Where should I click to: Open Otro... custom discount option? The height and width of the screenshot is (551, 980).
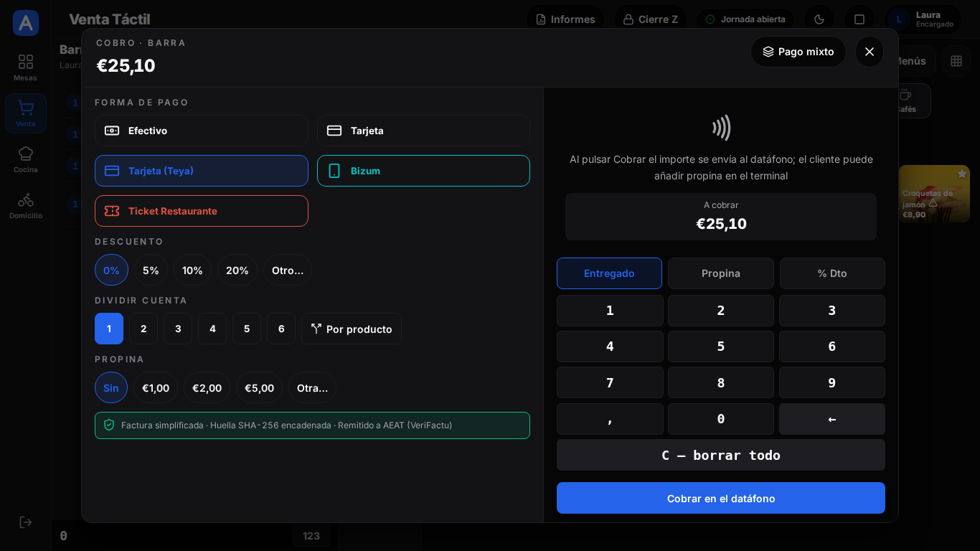(x=288, y=270)
